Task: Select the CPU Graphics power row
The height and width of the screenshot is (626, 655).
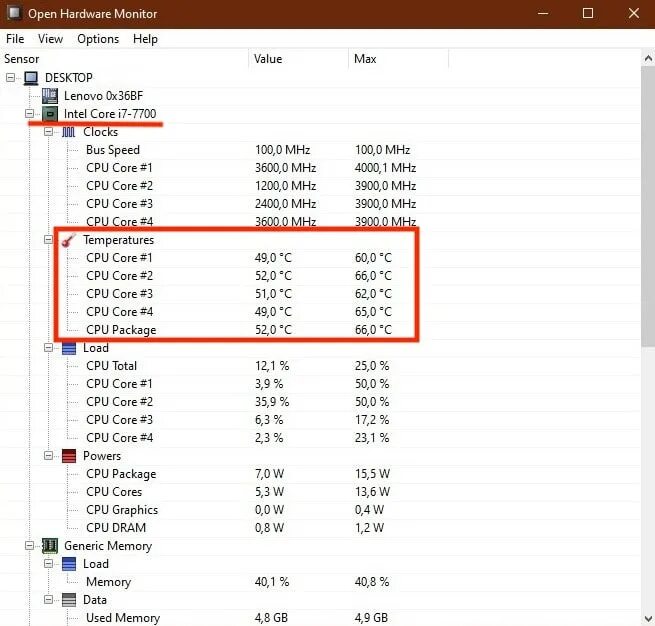Action: click(x=320, y=510)
